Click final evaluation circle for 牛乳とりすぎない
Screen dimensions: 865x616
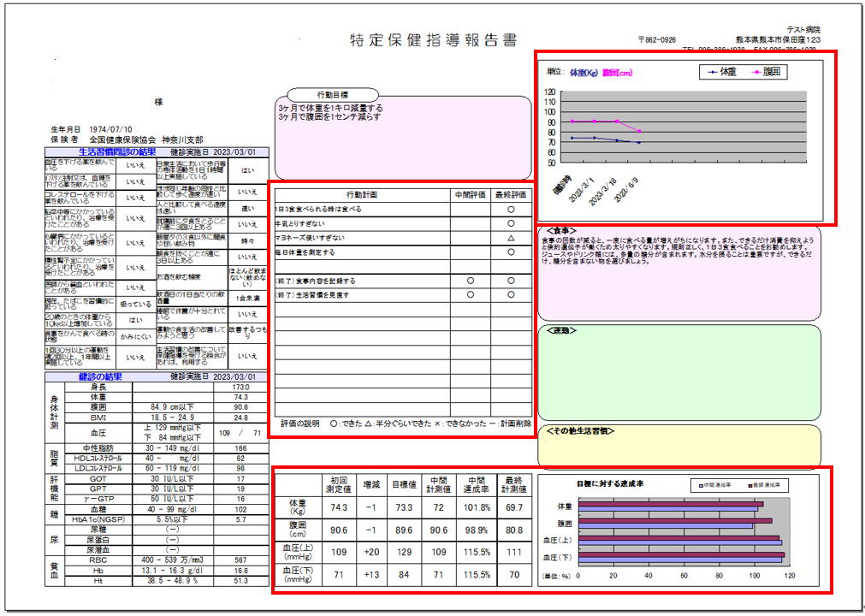[510, 223]
